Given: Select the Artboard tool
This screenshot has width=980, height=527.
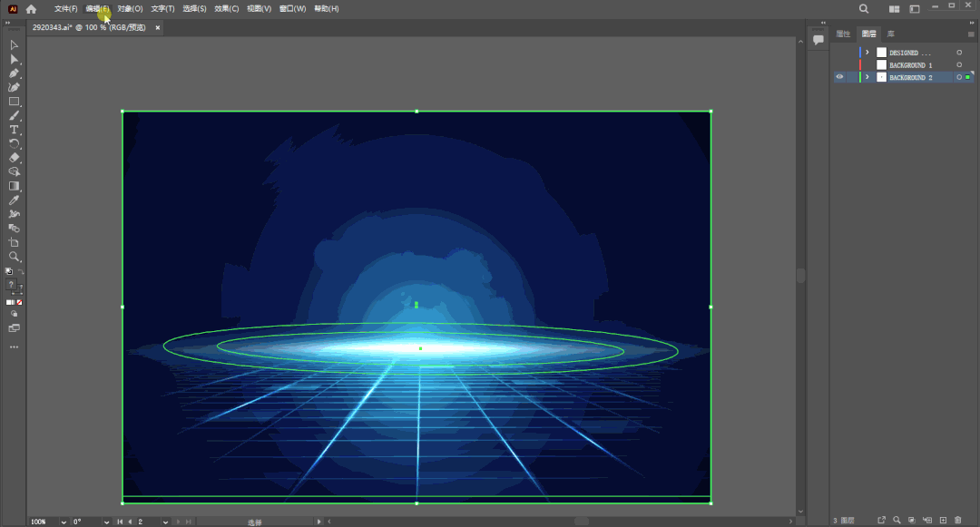Looking at the screenshot, I should (14, 242).
